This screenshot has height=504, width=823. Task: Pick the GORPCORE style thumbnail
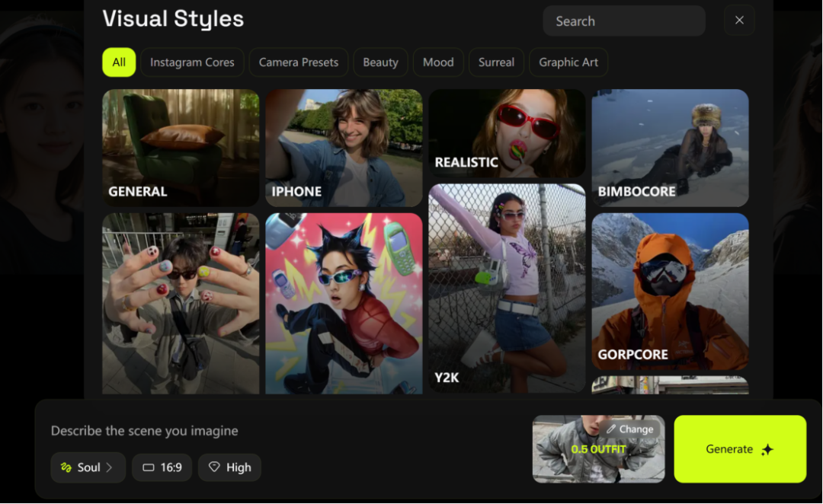671,292
